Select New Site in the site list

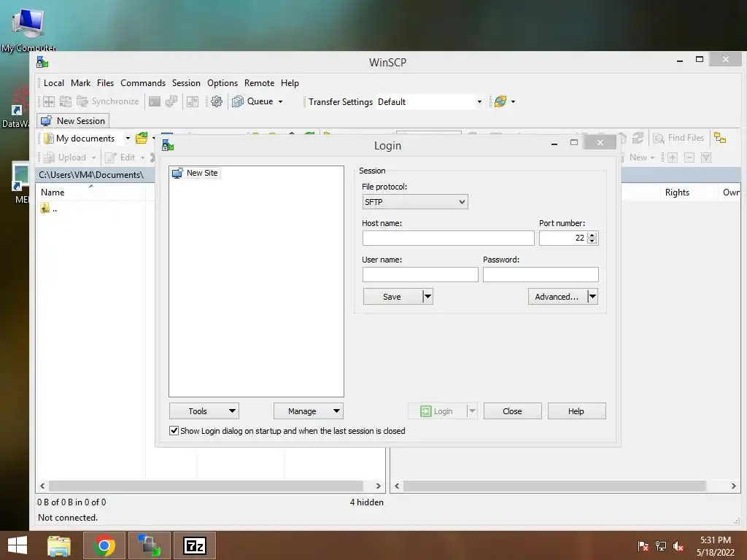point(196,173)
